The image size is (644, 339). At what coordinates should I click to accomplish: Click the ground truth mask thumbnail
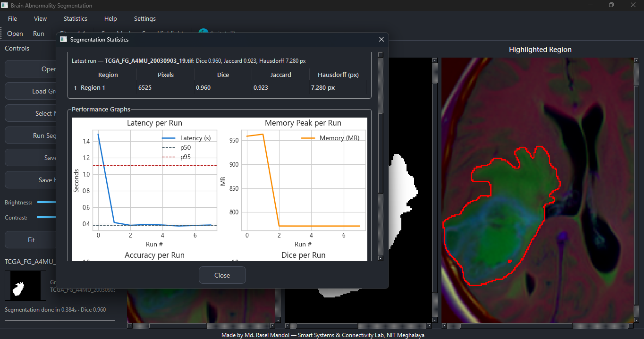(x=25, y=286)
